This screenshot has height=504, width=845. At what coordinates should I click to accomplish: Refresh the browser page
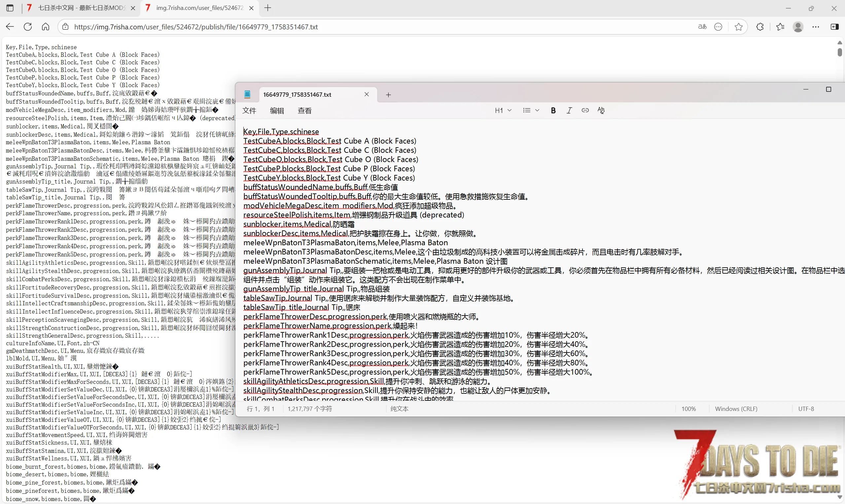28,27
